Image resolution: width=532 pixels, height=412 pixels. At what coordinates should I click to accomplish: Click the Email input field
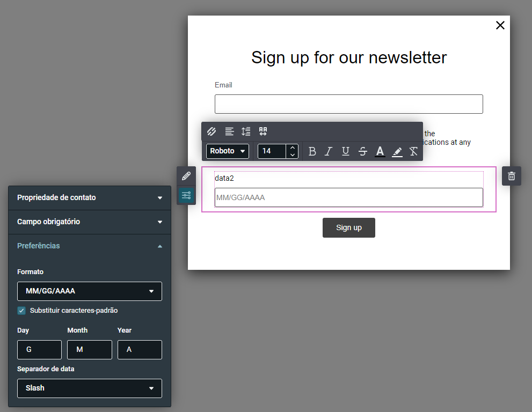(349, 104)
